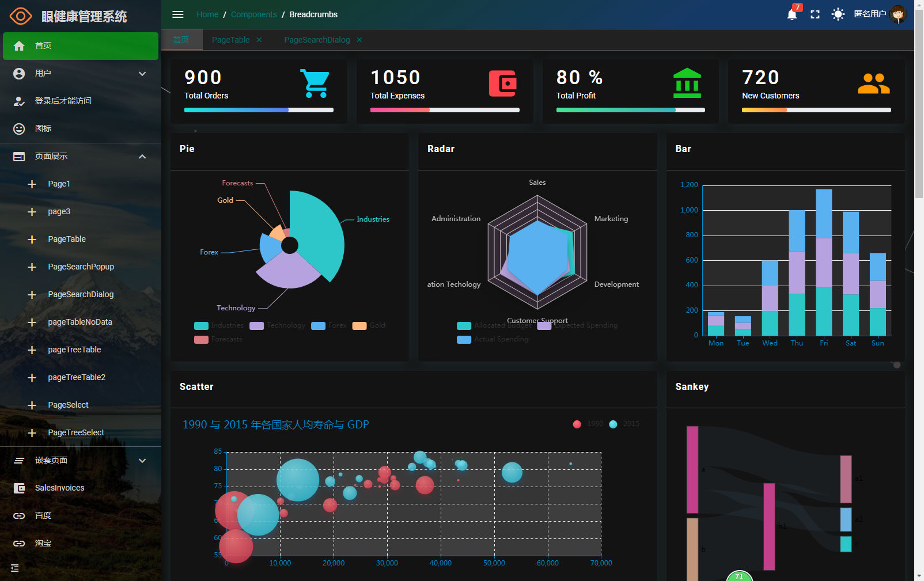Click the 页面展示 layout icon

point(19,157)
